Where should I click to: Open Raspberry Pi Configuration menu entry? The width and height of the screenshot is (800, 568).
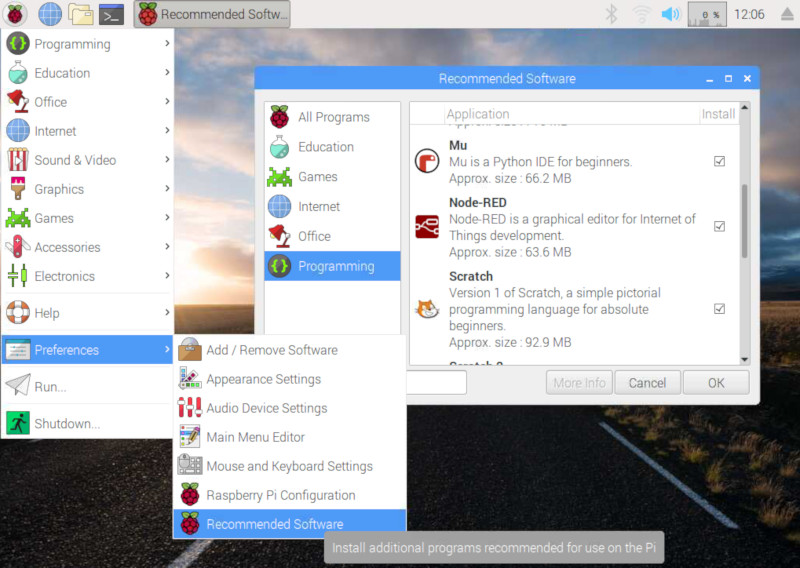290,495
